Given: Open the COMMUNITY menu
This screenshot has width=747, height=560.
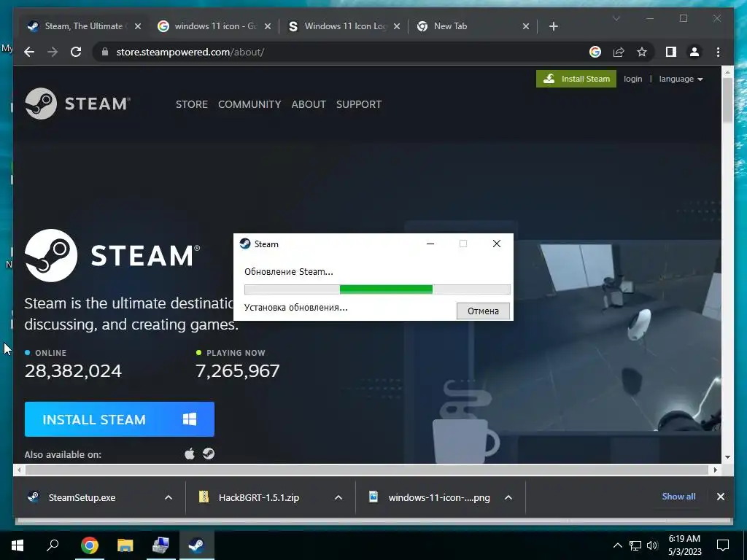Looking at the screenshot, I should click(x=249, y=104).
